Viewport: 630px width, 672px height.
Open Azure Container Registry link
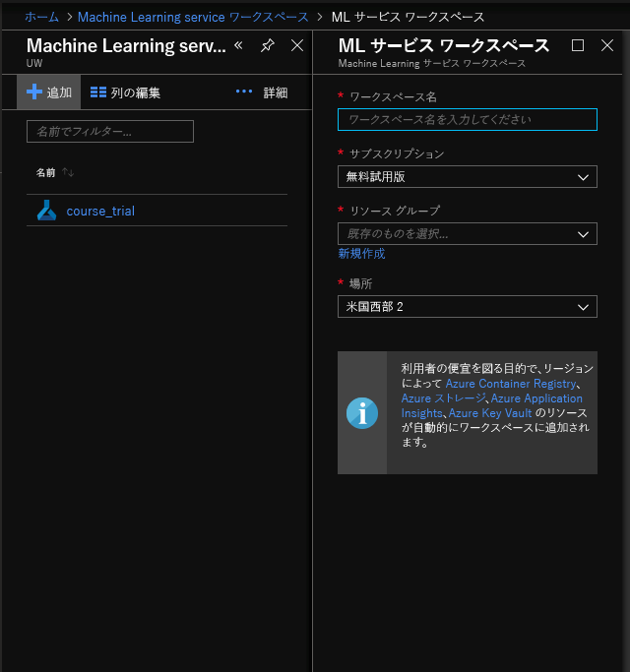click(x=510, y=384)
